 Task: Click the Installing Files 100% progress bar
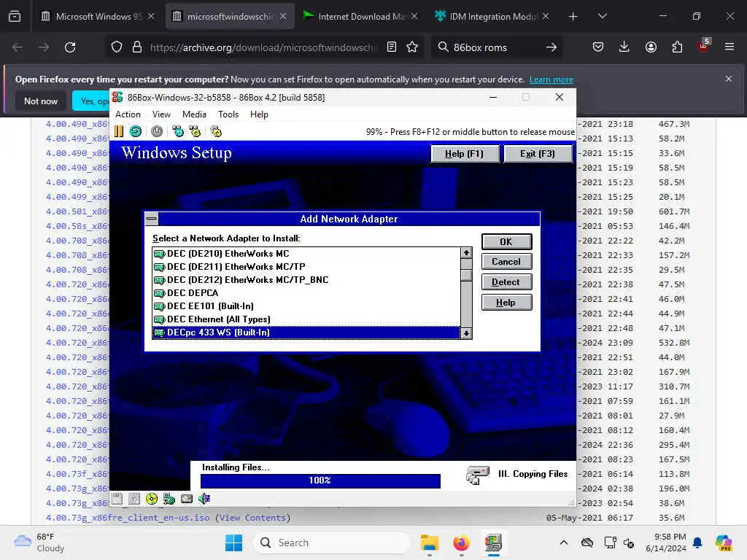pos(320,481)
